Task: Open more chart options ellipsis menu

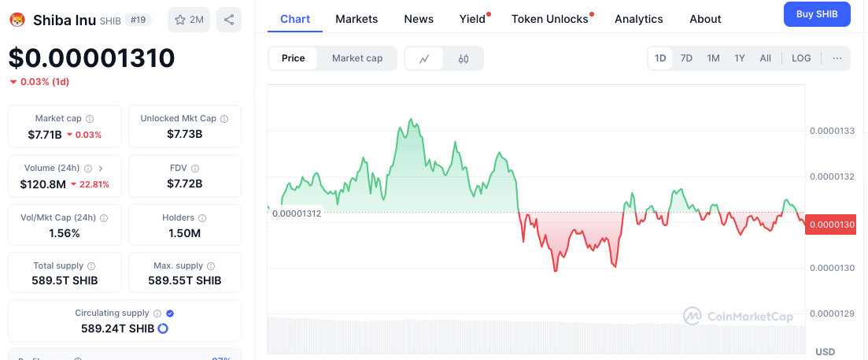Action: 837,58
